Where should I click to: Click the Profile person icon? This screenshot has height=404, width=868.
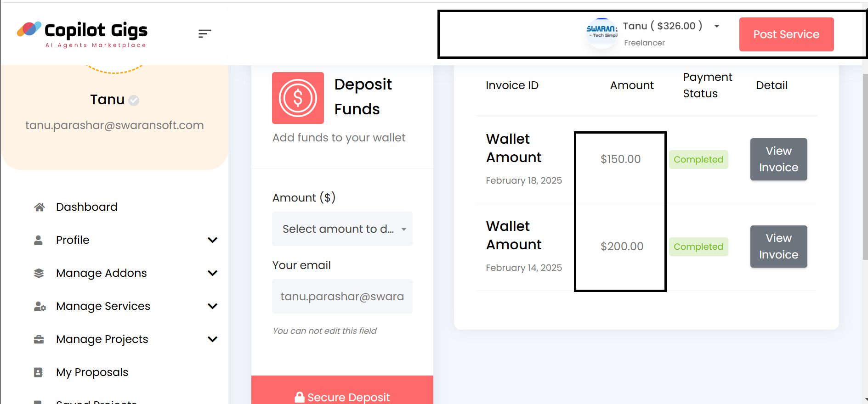click(39, 240)
